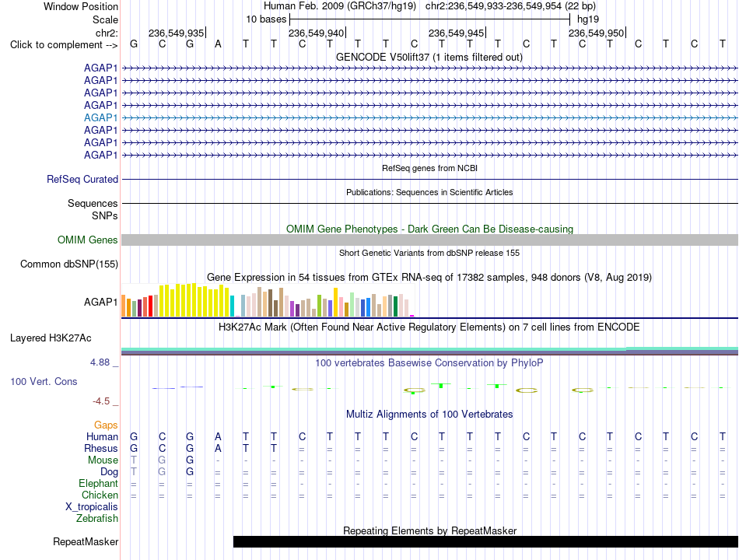Click the 'Click to complement -->' label
The height and width of the screenshot is (560, 739).
(64, 45)
